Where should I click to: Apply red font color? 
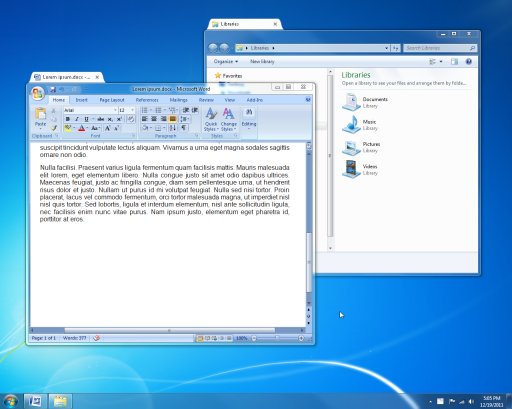point(81,128)
